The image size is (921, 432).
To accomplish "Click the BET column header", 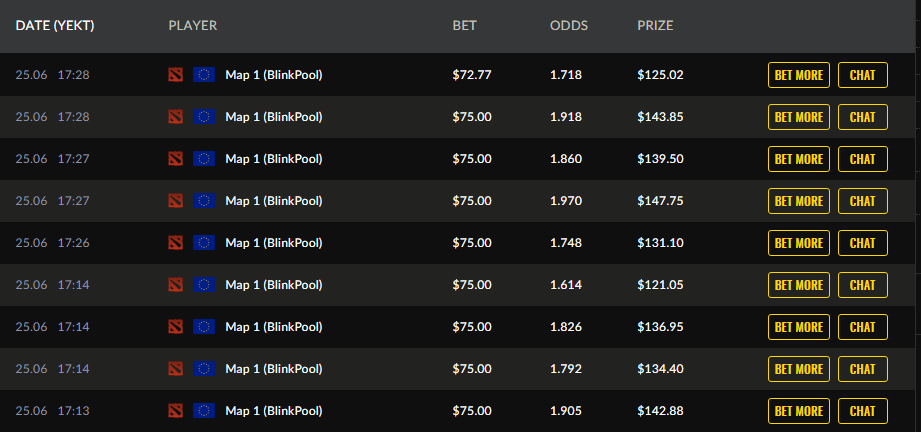I will click(x=465, y=26).
